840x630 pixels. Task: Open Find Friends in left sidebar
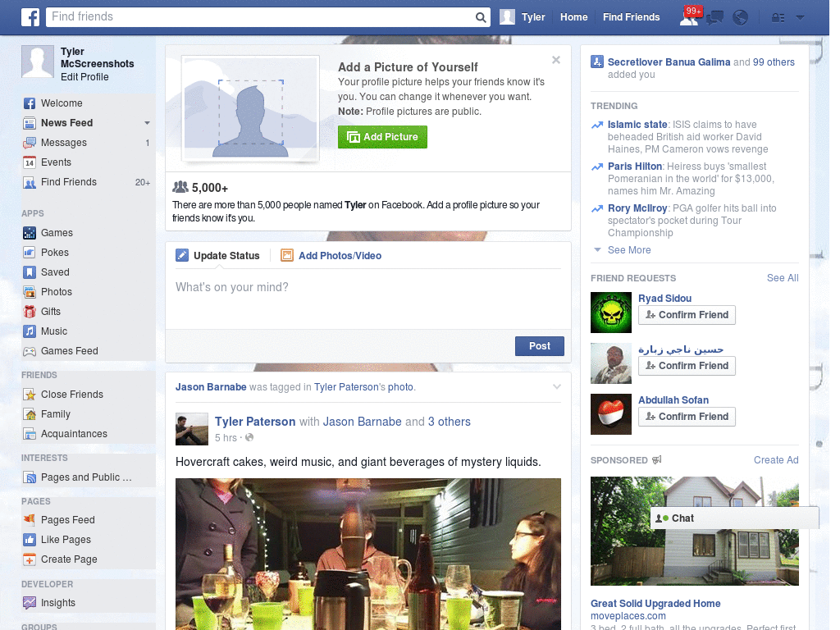click(89, 182)
